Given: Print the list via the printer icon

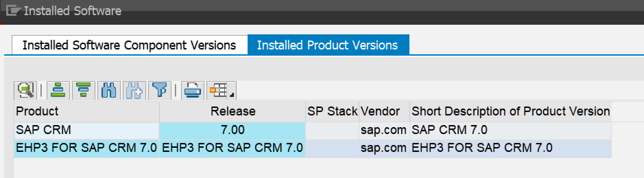Looking at the screenshot, I should [x=192, y=91].
